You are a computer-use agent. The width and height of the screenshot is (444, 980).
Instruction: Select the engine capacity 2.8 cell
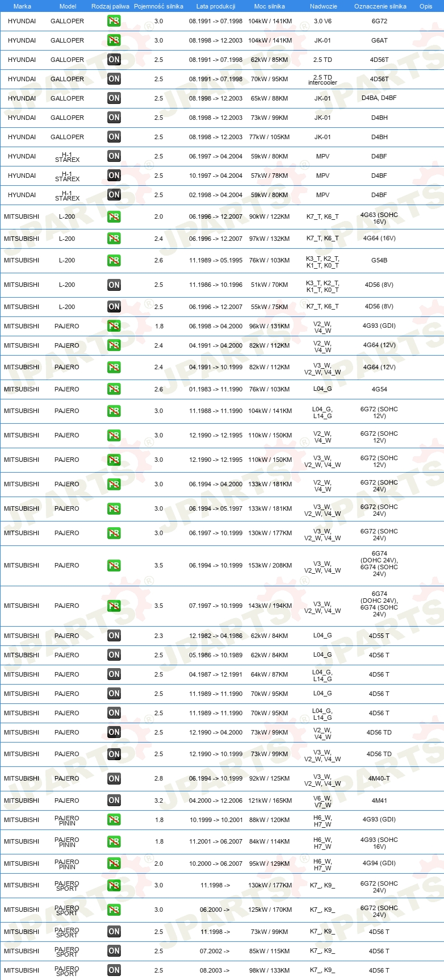158,778
